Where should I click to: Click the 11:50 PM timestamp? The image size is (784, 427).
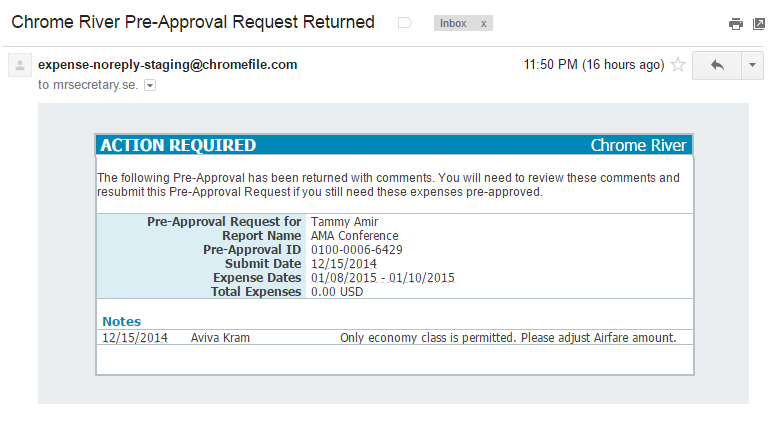593,65
